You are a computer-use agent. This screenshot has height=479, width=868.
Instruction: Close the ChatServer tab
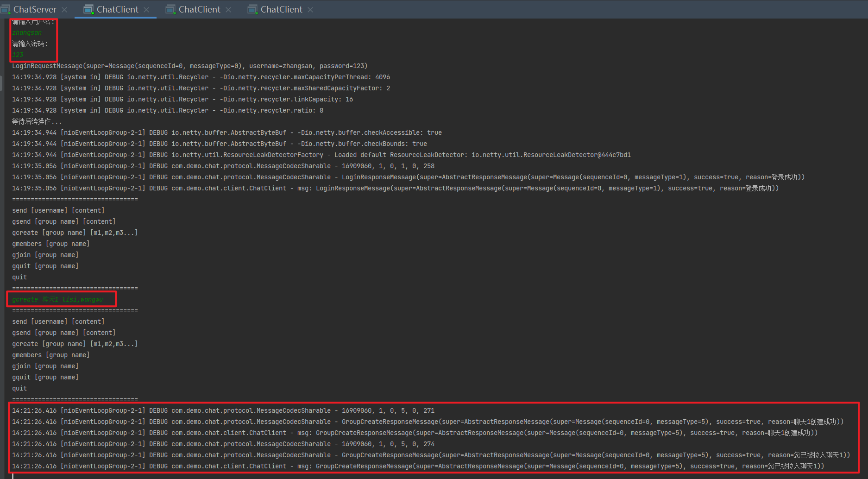[64, 10]
